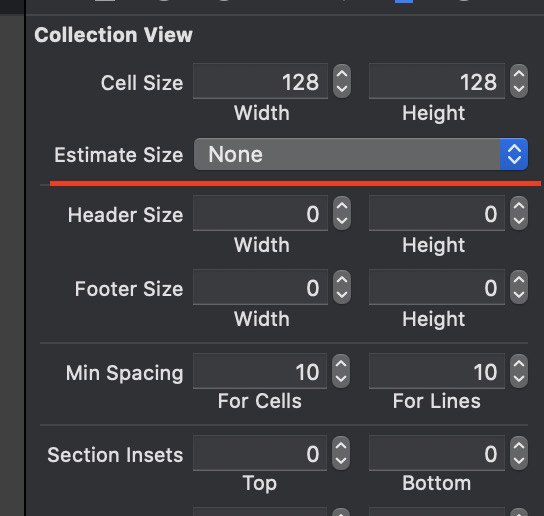Click the Footer Size Height stepper

519,287
